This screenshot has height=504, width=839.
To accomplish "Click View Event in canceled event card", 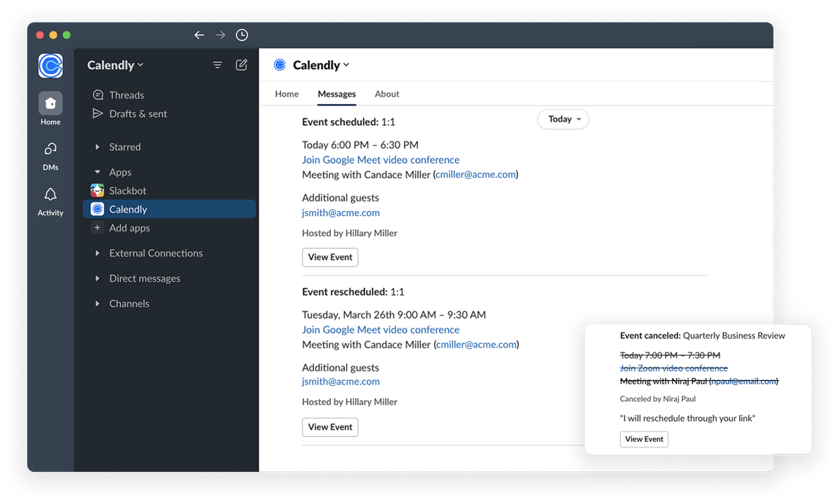I will point(644,439).
